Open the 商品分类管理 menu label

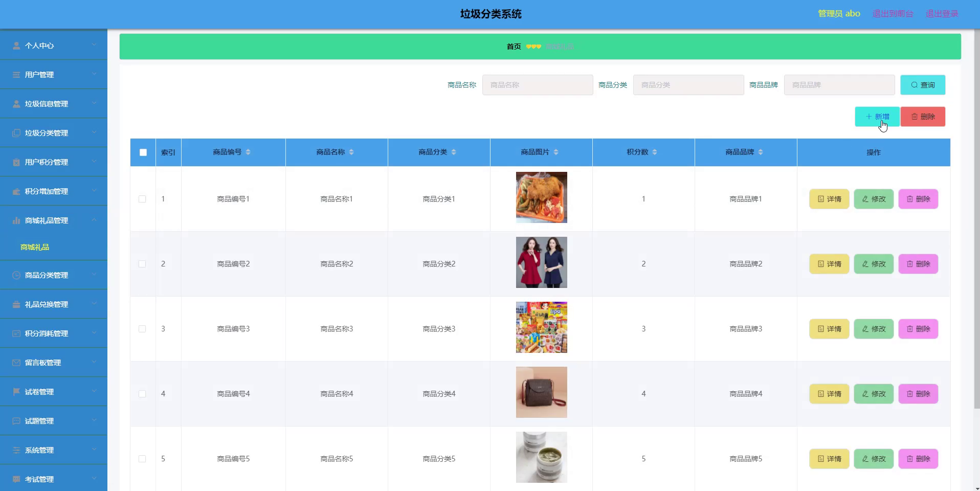[47, 275]
